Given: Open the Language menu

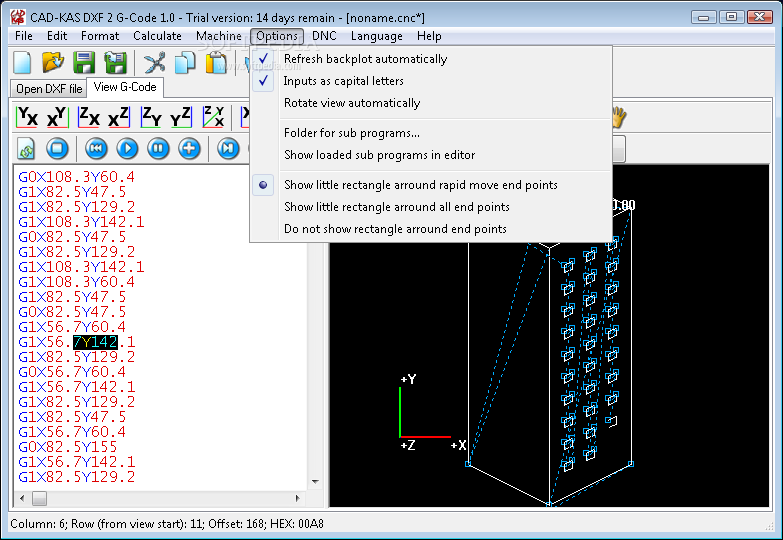Looking at the screenshot, I should coord(377,36).
